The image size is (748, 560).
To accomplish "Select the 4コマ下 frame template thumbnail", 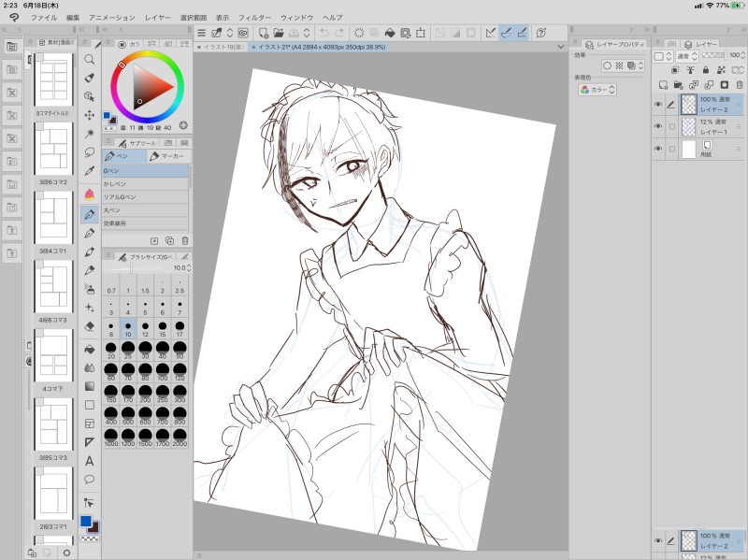I will pos(53,355).
